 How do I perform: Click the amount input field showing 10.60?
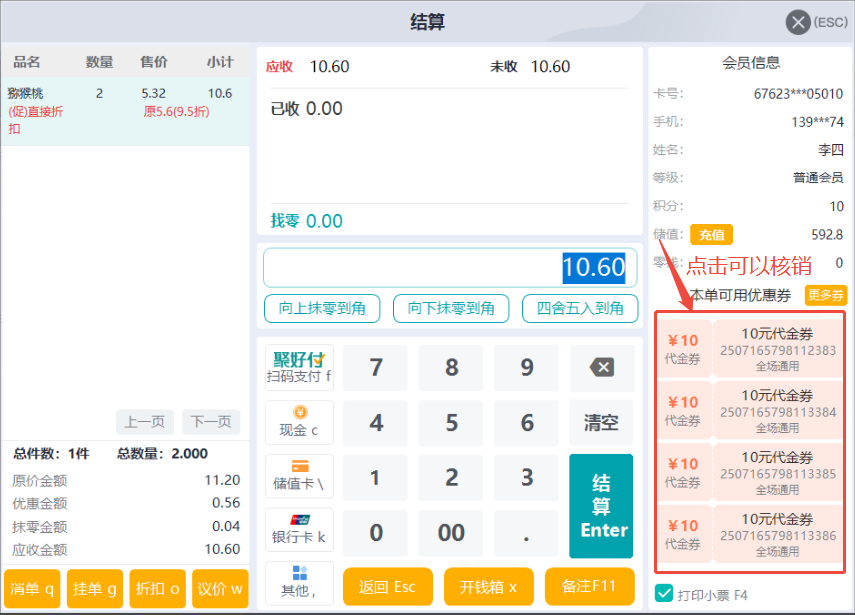click(450, 267)
